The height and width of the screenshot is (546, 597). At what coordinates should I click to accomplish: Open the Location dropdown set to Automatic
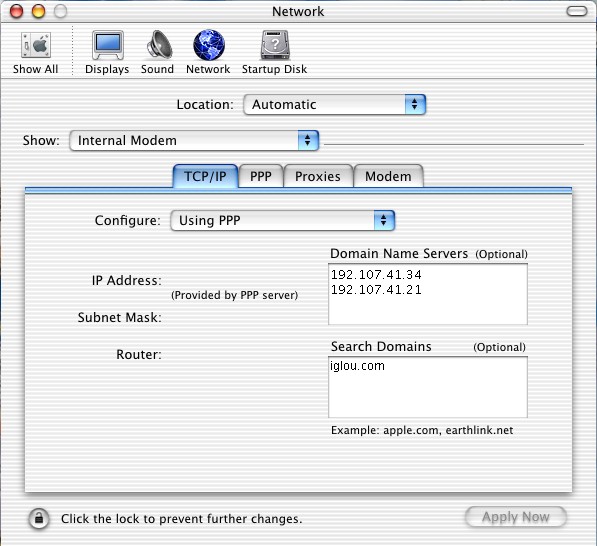click(334, 104)
